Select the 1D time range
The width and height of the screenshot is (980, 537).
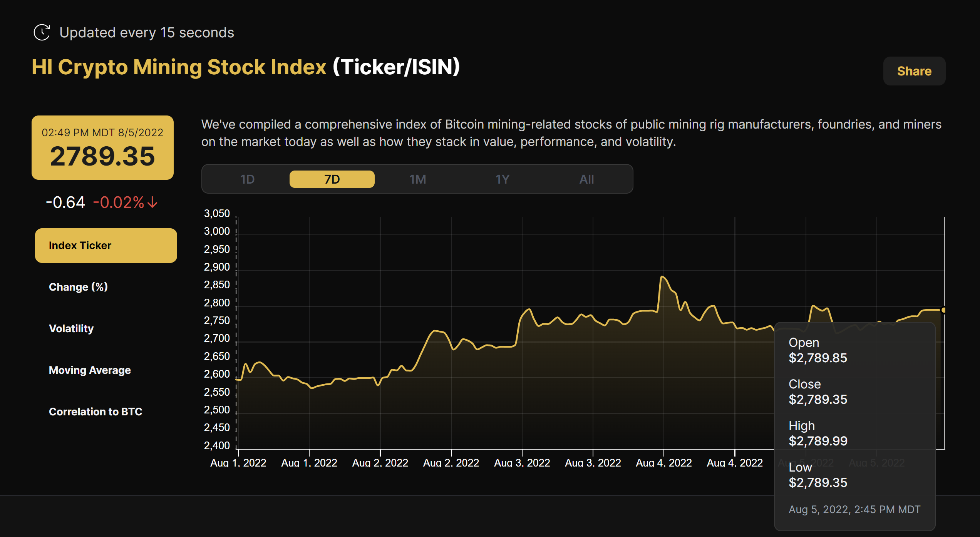tap(247, 179)
